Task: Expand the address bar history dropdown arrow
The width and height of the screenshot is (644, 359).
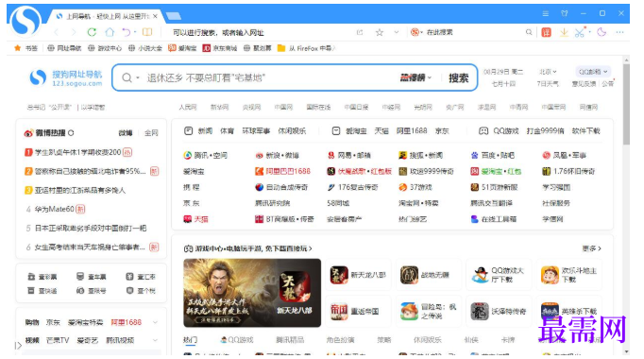Action: pos(397,32)
